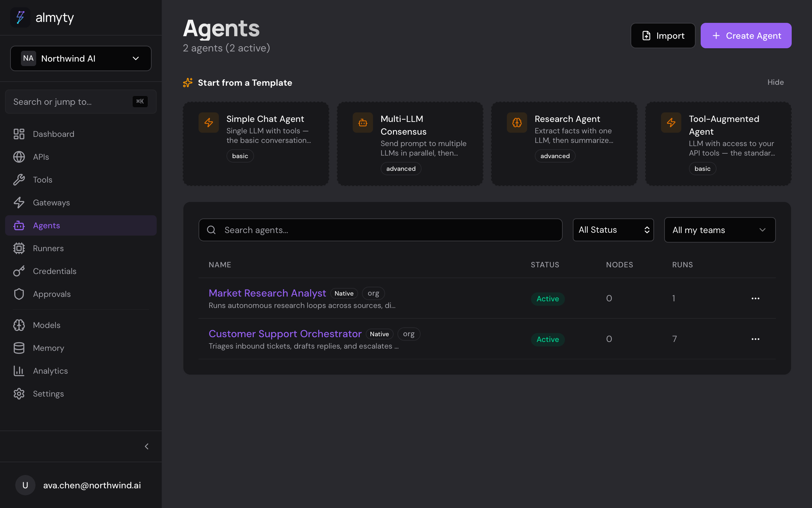Click the NA organization avatar badge

pos(29,58)
